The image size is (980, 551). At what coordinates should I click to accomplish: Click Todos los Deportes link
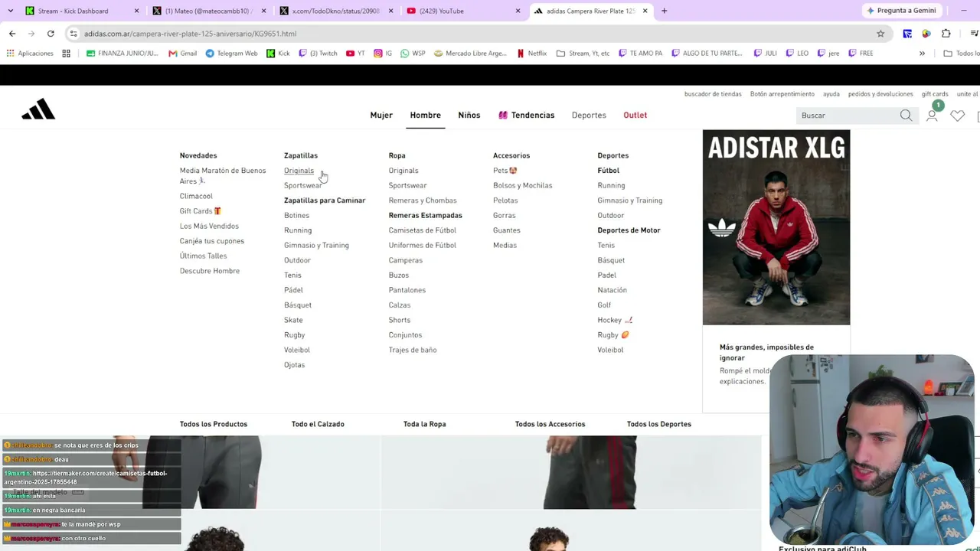point(659,424)
